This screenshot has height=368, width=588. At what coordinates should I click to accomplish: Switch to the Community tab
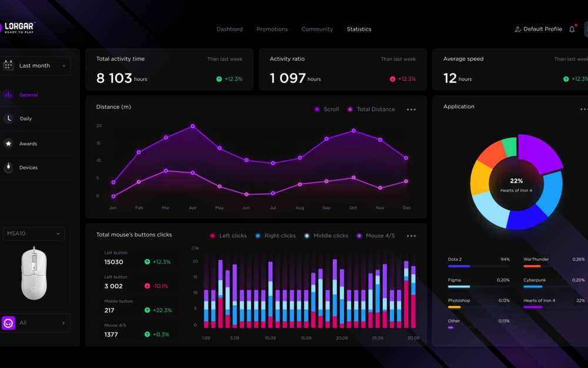pos(318,29)
